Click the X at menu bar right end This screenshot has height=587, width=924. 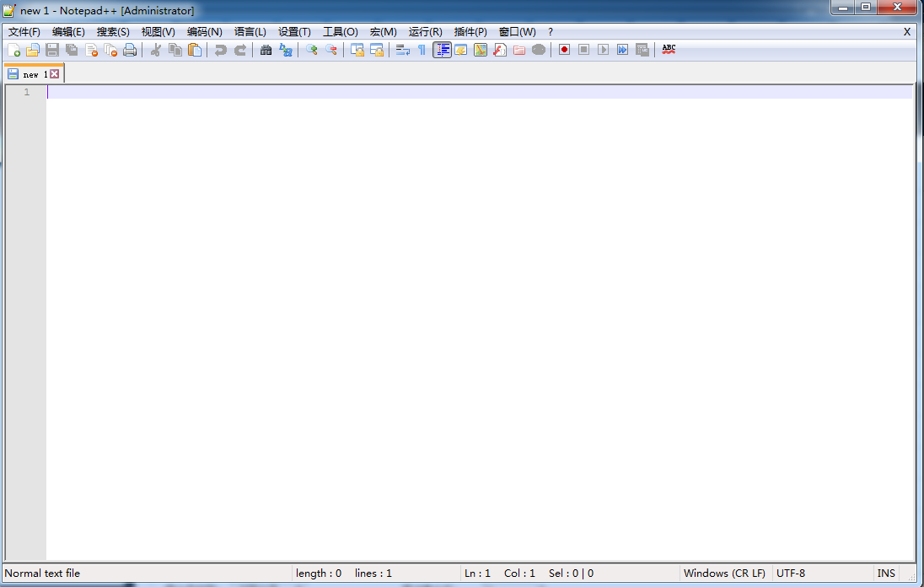pyautogui.click(x=907, y=32)
